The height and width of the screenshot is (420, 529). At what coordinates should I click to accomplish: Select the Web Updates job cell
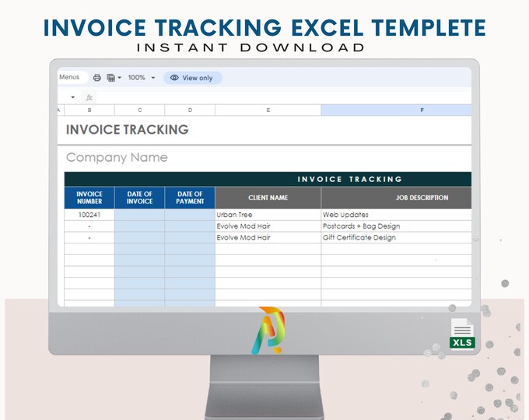(397, 215)
